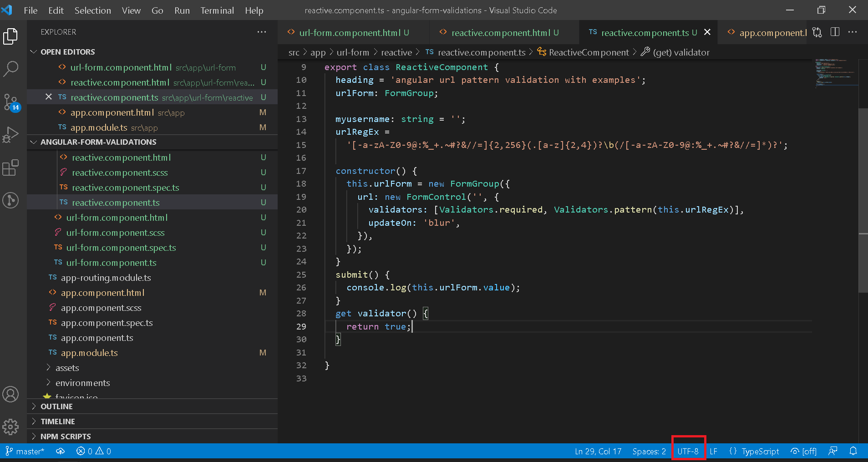Click the sync changes icon next to master branch
Viewport: 868px width, 462px height.
[x=60, y=451]
